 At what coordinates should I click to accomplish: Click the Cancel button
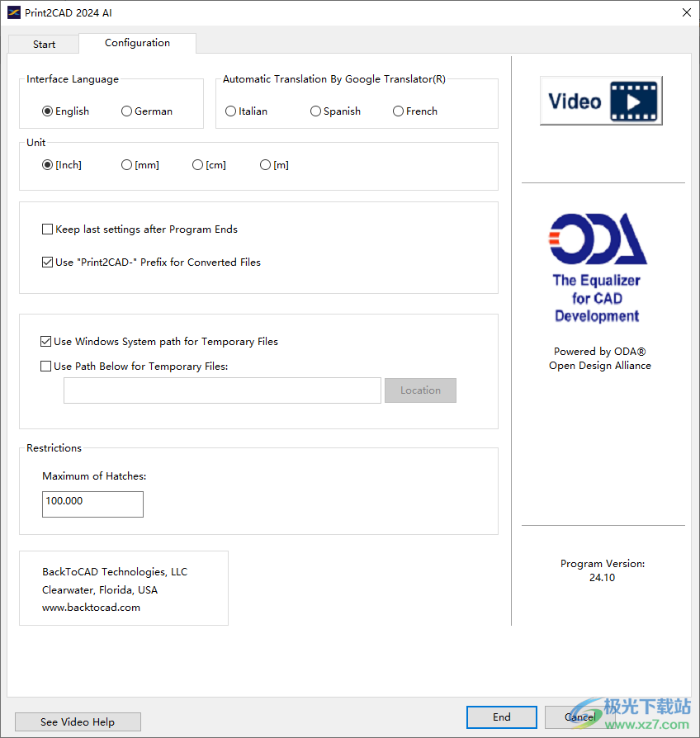click(x=580, y=717)
